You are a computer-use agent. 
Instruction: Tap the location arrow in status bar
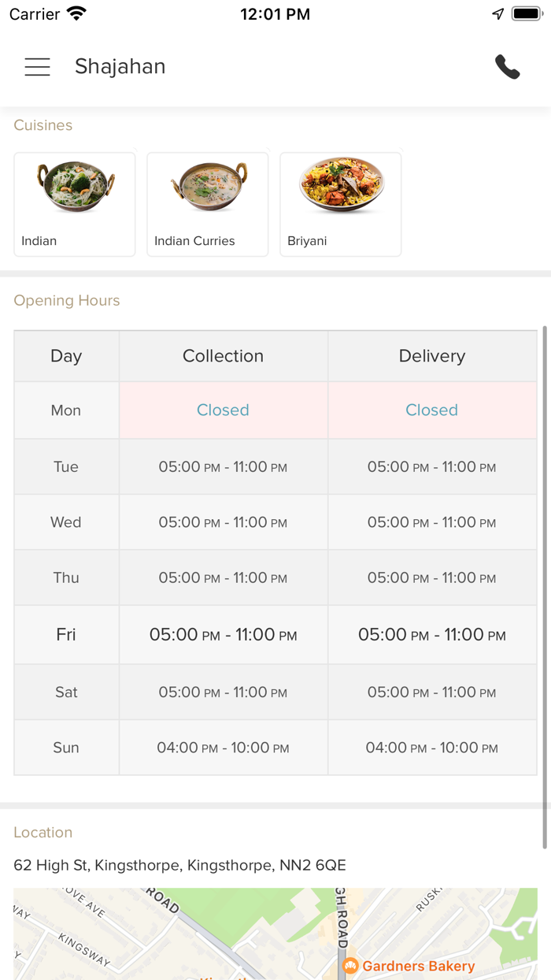point(497,14)
